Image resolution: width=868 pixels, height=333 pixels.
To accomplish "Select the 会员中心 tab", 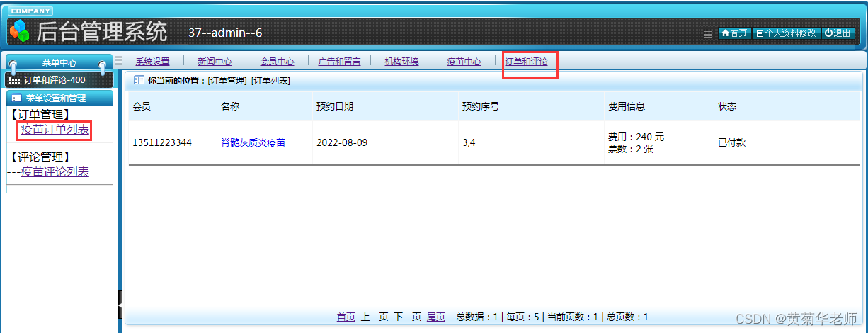I will pyautogui.click(x=277, y=62).
